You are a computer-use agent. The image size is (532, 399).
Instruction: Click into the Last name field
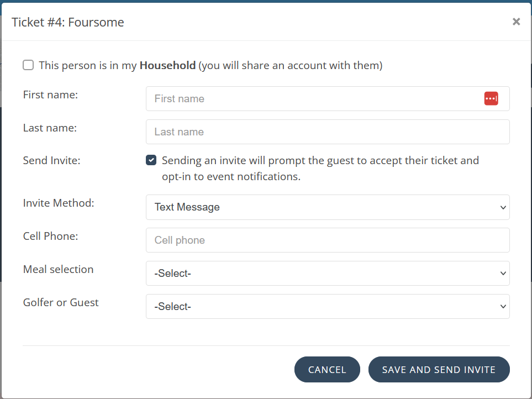coord(327,132)
